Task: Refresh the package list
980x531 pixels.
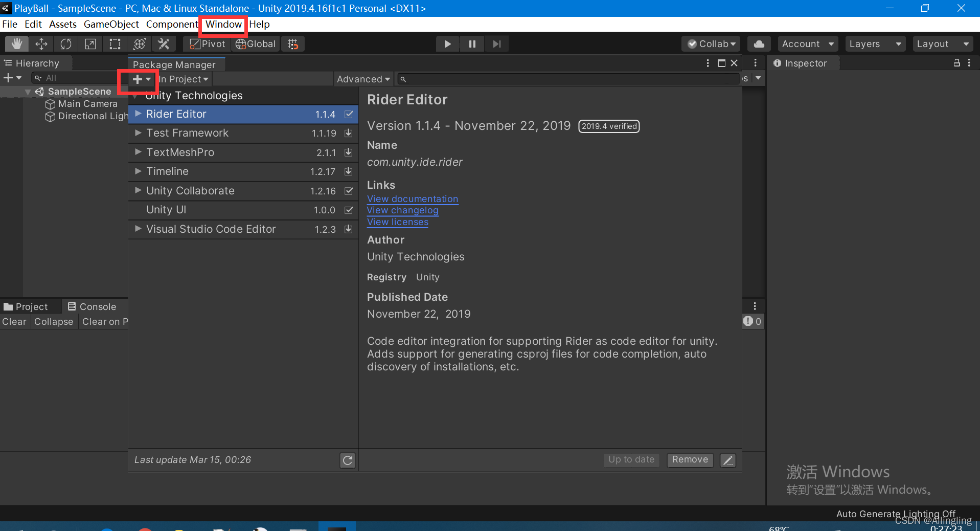Action: coord(347,460)
